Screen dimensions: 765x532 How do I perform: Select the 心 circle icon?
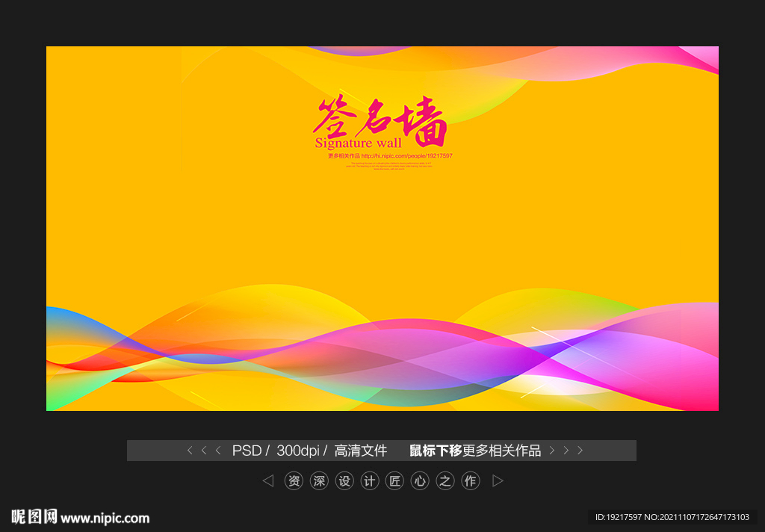[420, 480]
